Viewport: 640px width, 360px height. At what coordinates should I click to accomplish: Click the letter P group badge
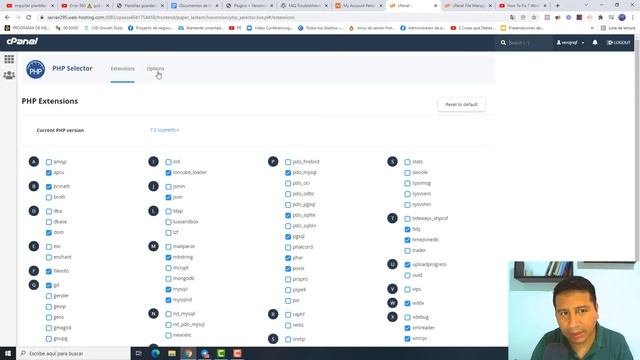tap(273, 162)
